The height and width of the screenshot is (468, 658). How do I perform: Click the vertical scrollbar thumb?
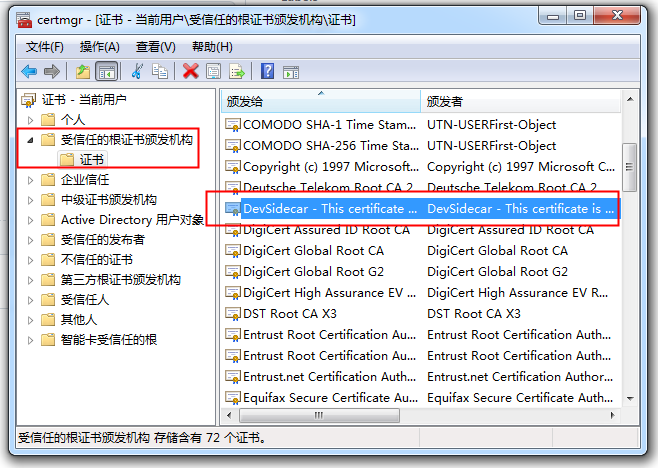click(629, 167)
